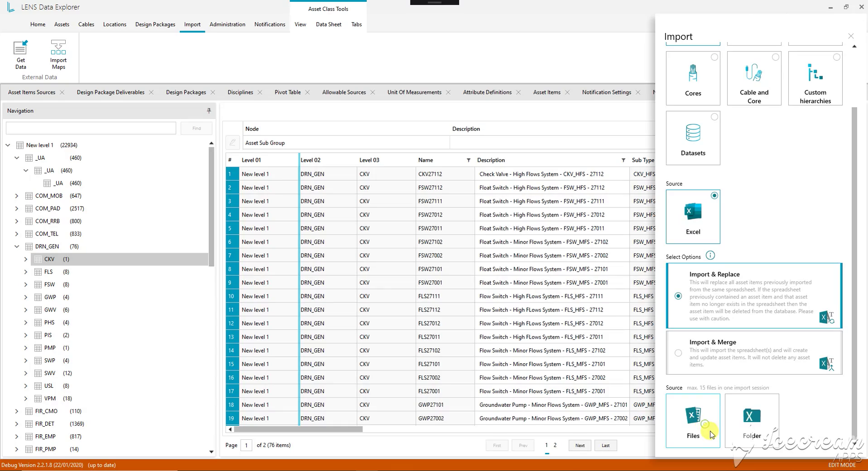868x471 pixels.
Task: Click the Find button in Navigation
Action: (197, 128)
